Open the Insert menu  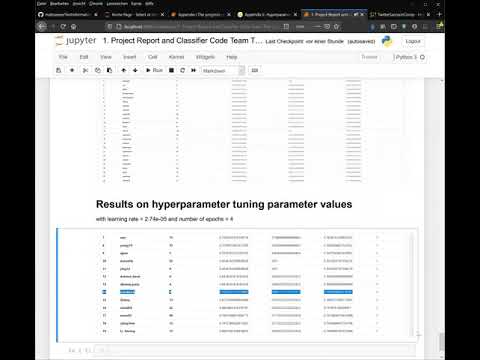(x=130, y=57)
